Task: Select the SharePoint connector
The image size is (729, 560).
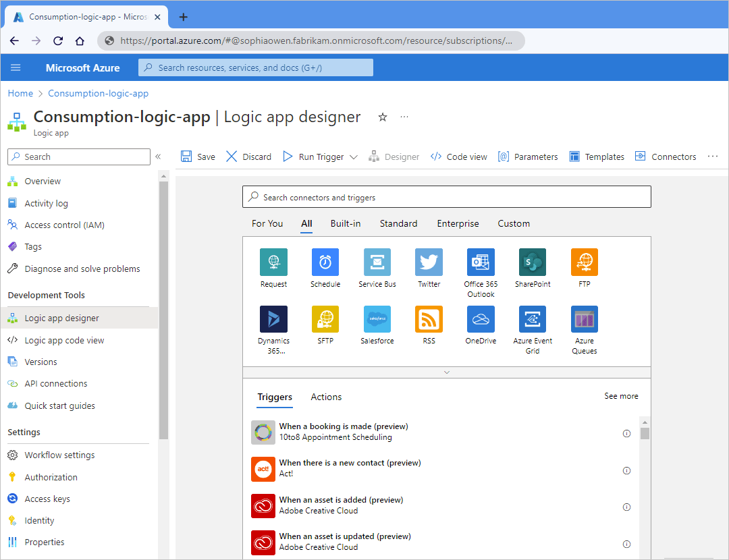Action: pos(532,262)
